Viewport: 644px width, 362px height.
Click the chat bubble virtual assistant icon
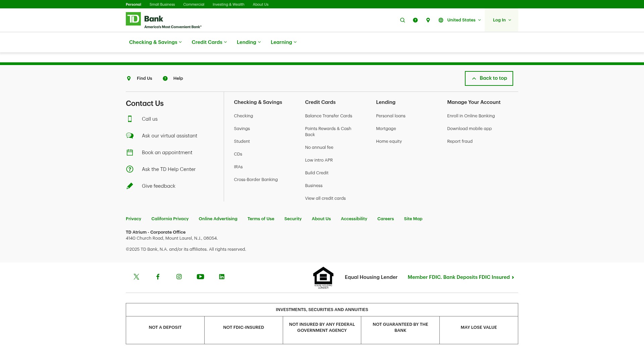130,136
